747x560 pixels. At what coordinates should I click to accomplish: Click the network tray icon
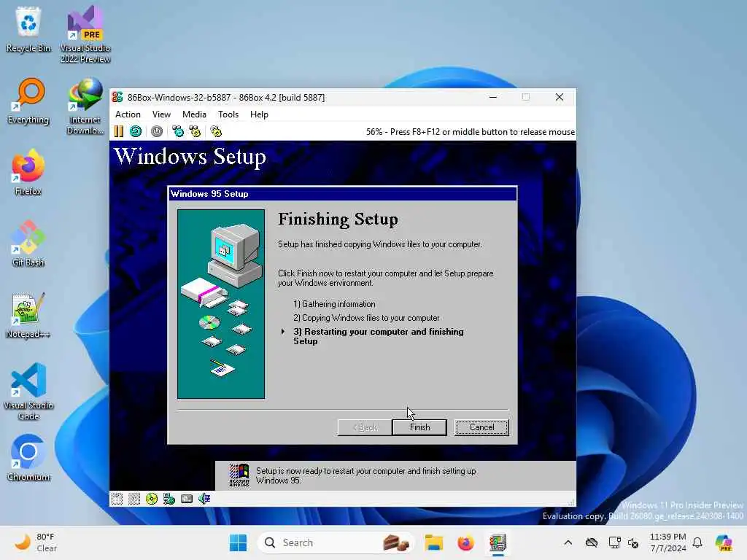(x=614, y=542)
